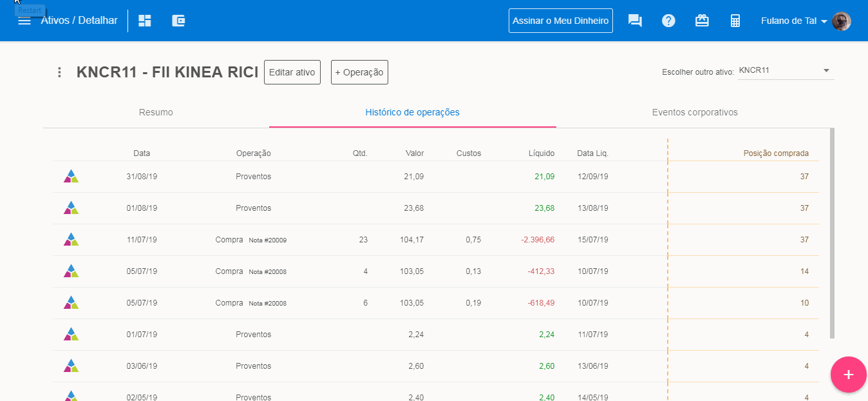Click the gift card icon
The height and width of the screenshot is (401, 868).
[702, 21]
